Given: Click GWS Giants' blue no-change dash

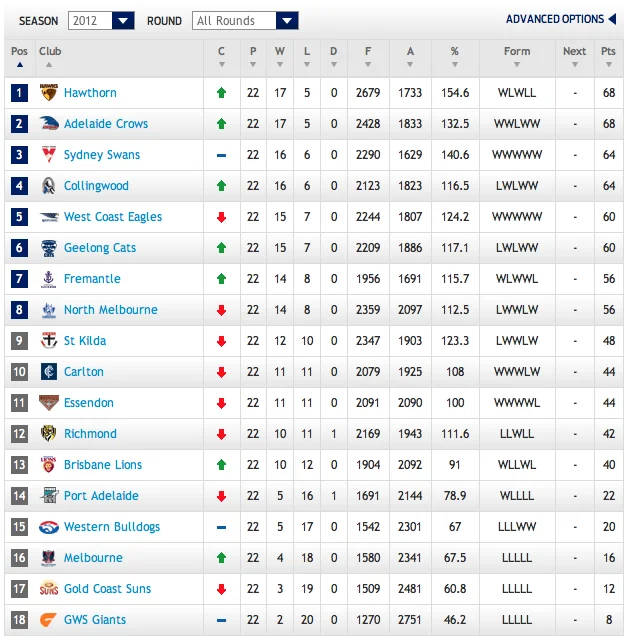Looking at the screenshot, I should pos(221,620).
